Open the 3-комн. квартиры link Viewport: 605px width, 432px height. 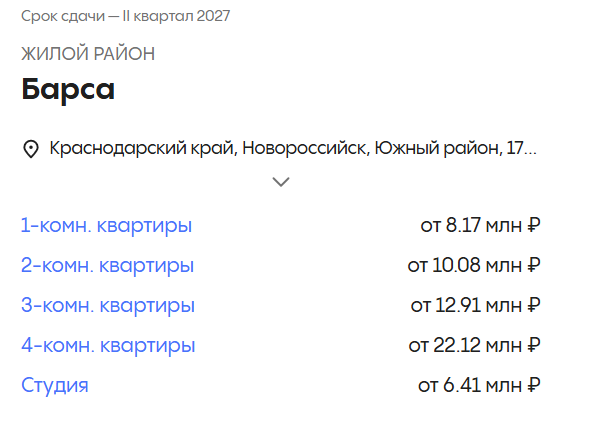pos(108,305)
